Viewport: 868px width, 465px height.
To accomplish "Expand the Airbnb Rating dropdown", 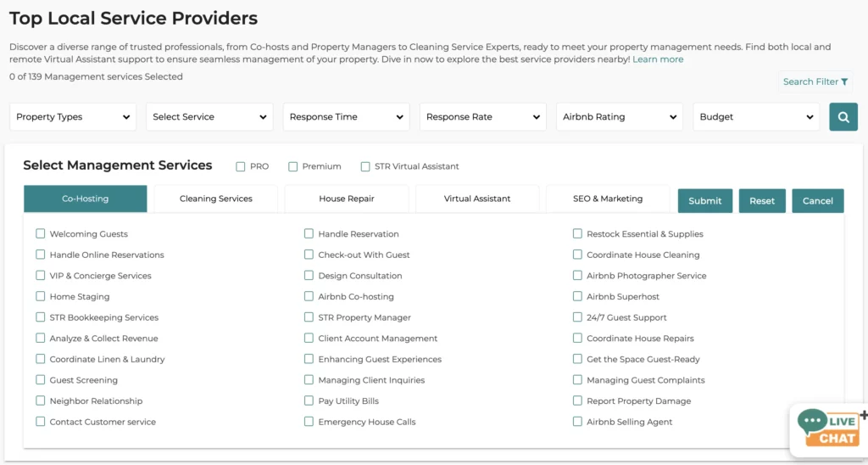I will tap(620, 117).
